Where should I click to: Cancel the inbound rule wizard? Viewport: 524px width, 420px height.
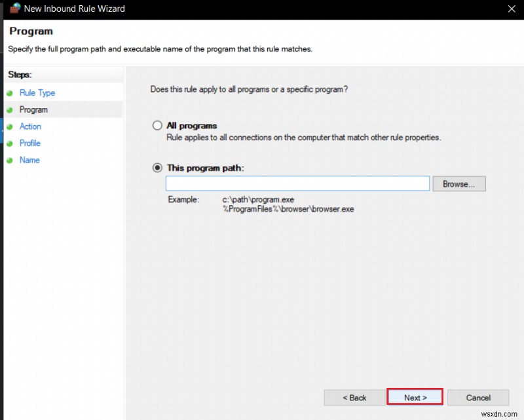pyautogui.click(x=478, y=397)
